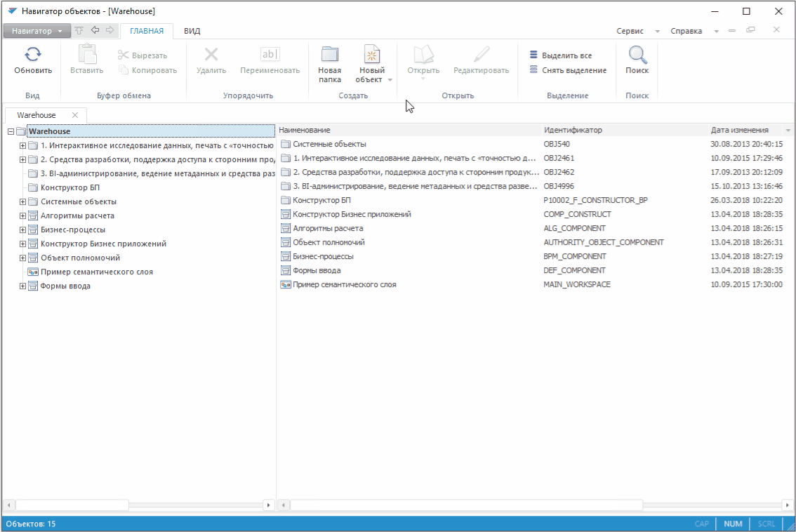Switch to the ВИД ribbon tab
Screen dimensions: 796x532
click(192, 31)
